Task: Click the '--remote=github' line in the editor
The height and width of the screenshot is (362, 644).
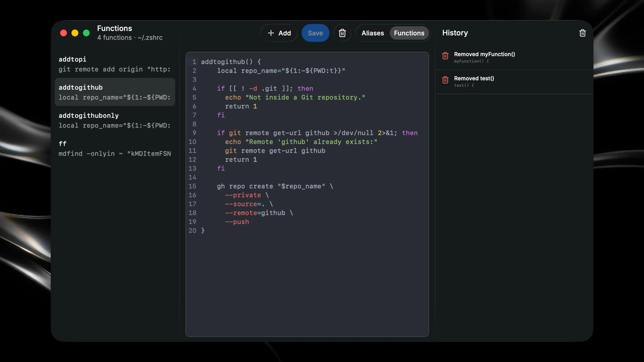Action: point(259,213)
